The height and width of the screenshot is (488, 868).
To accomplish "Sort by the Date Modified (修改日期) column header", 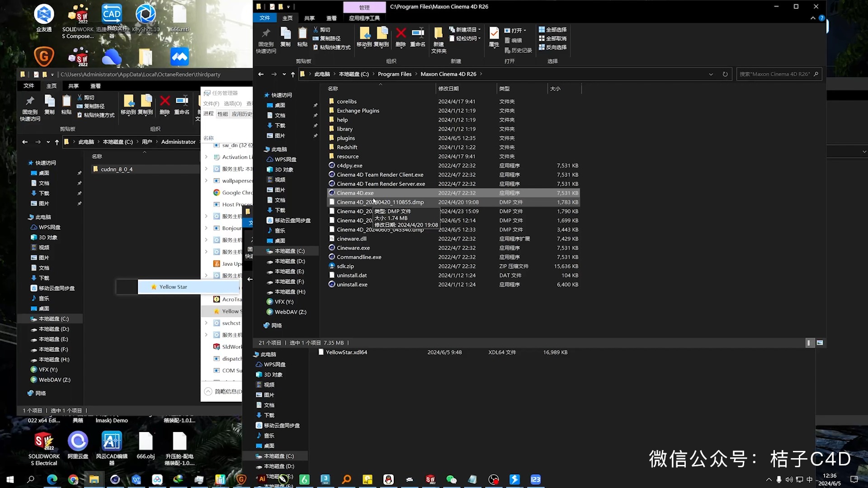I will coord(466,89).
